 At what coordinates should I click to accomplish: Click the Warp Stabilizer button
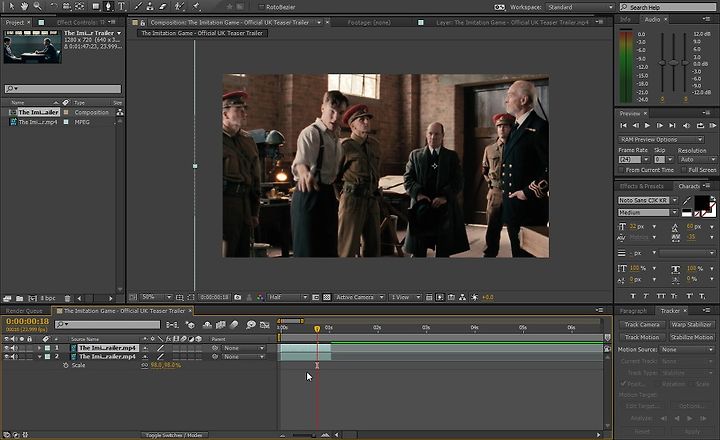691,325
